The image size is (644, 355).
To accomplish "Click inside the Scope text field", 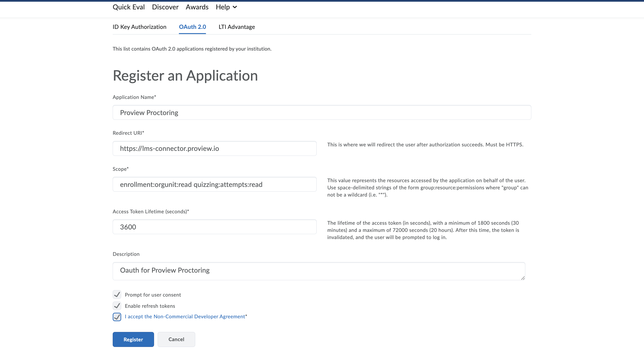I will coord(214,184).
